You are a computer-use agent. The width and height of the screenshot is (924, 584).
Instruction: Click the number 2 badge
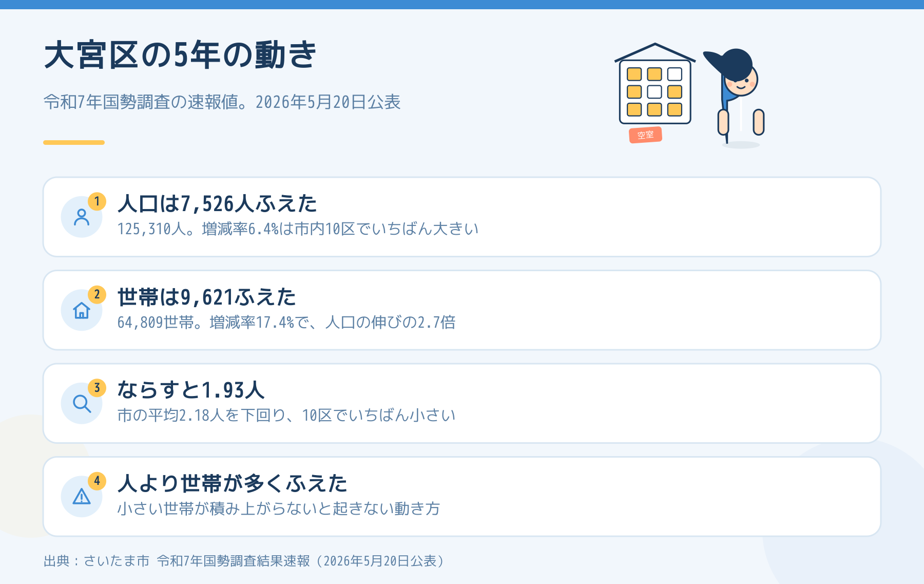coord(97,295)
